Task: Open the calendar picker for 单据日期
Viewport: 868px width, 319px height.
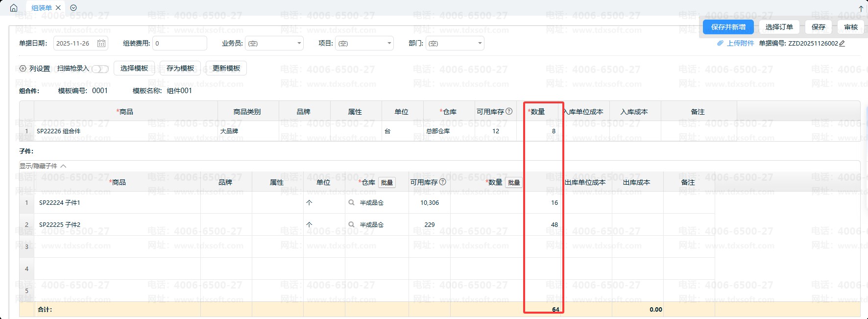Action: [x=101, y=43]
